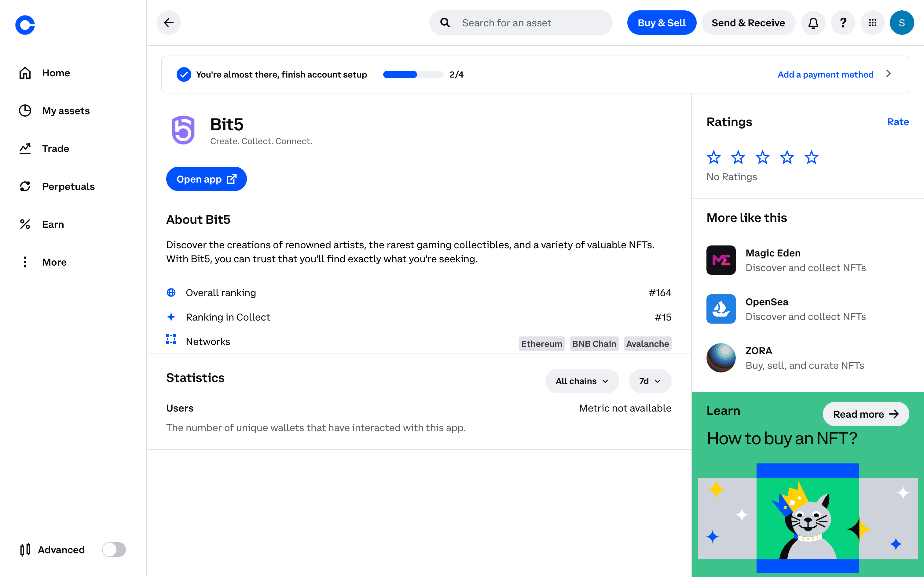
Task: Click the back arrow button
Action: point(168,23)
